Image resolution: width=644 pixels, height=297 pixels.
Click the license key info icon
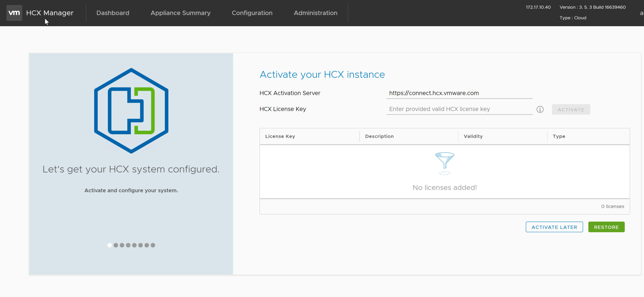coord(540,109)
